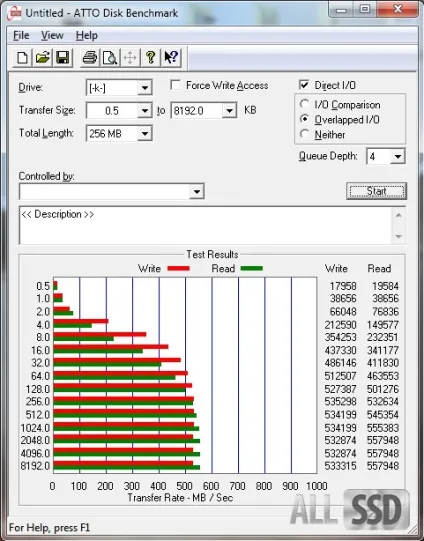The height and width of the screenshot is (541, 424).
Task: Select the Neither radio button
Action: tap(304, 134)
